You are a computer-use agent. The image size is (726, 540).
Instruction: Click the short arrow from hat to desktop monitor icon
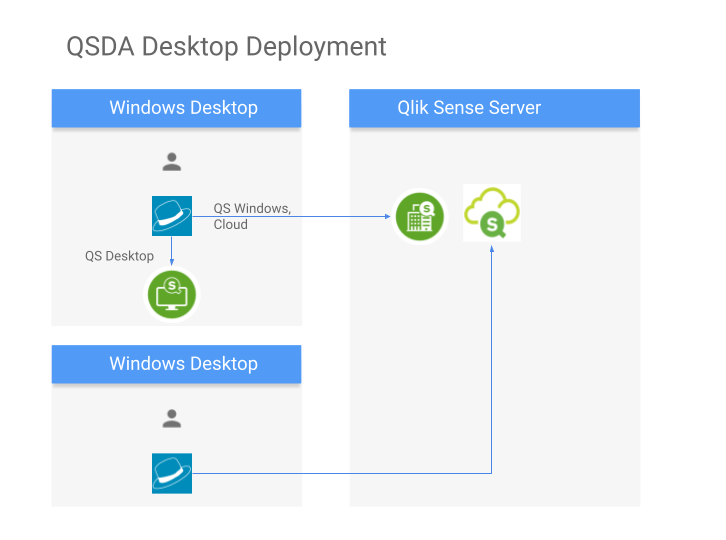[172, 250]
